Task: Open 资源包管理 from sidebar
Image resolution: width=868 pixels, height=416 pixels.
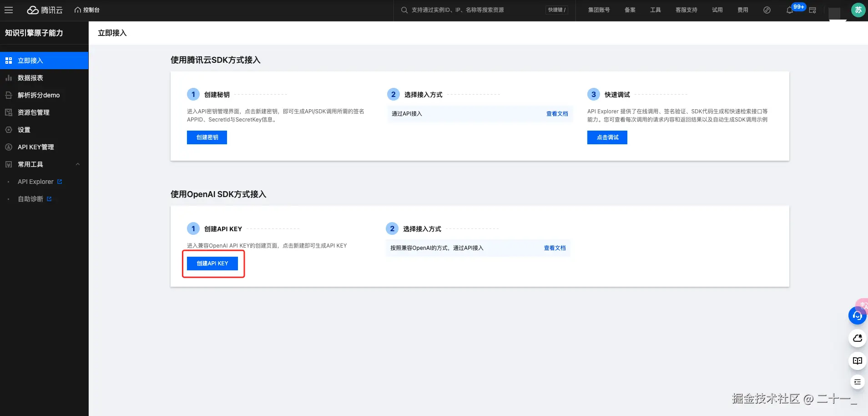Action: [x=44, y=112]
